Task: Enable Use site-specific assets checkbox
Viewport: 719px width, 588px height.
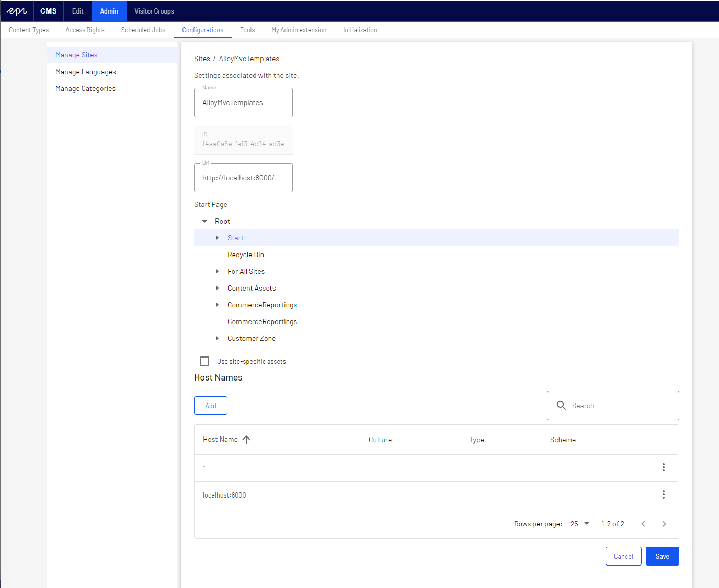Action: (204, 361)
